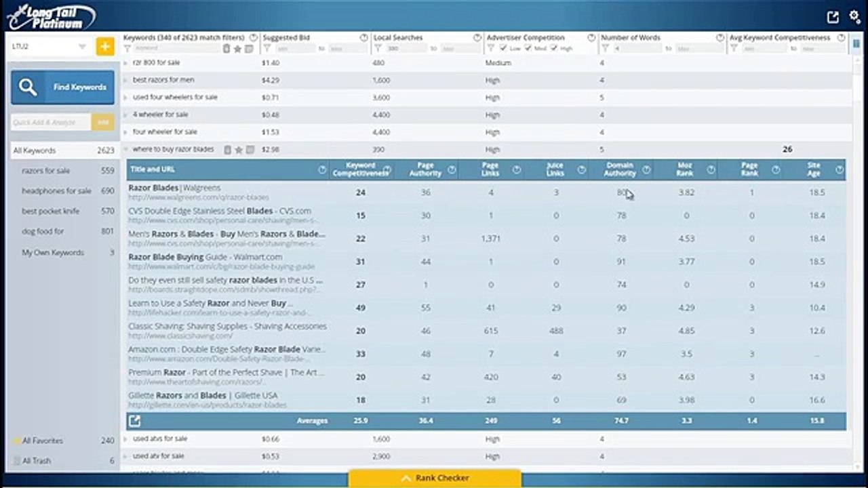Expand the 'used four wheelers for sale' row
The image size is (868, 488).
(125, 98)
